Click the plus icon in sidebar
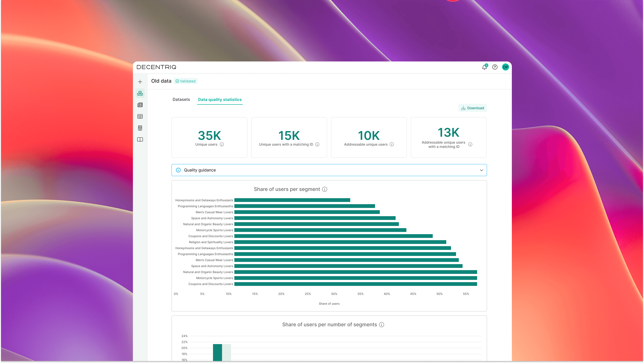The height and width of the screenshot is (363, 644). pyautogui.click(x=140, y=82)
